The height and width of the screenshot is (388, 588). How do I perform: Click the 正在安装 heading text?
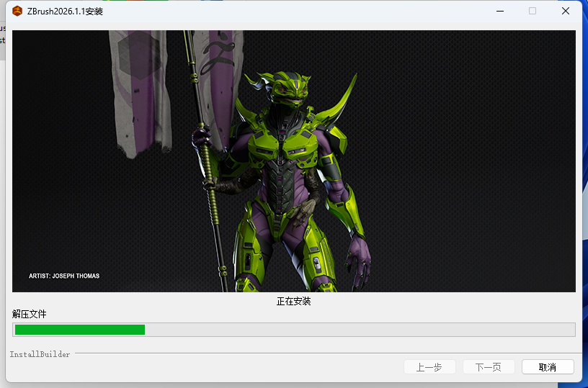pyautogui.click(x=293, y=301)
